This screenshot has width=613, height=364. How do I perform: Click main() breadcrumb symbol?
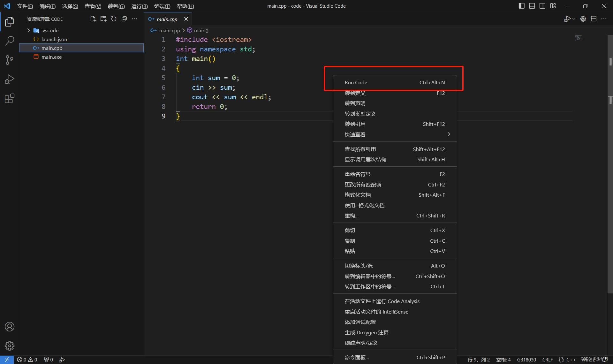(198, 30)
